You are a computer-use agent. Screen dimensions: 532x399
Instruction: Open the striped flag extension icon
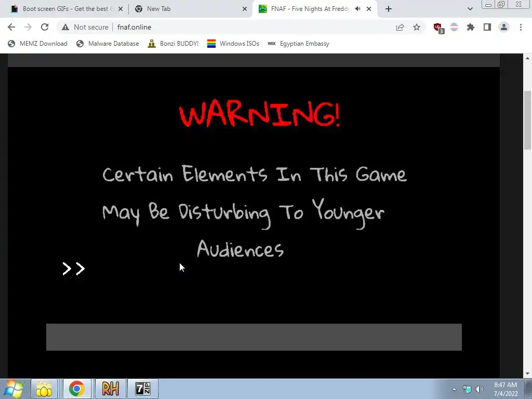pos(454,27)
